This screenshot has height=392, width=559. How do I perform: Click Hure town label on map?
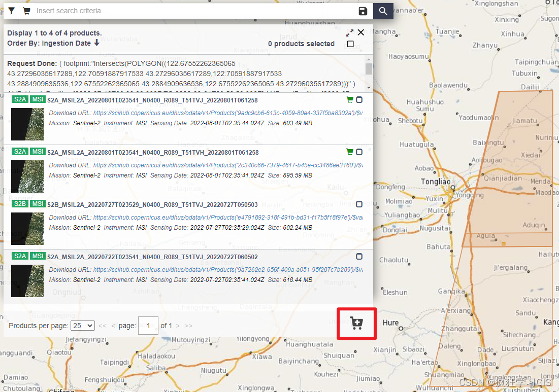coord(391,323)
